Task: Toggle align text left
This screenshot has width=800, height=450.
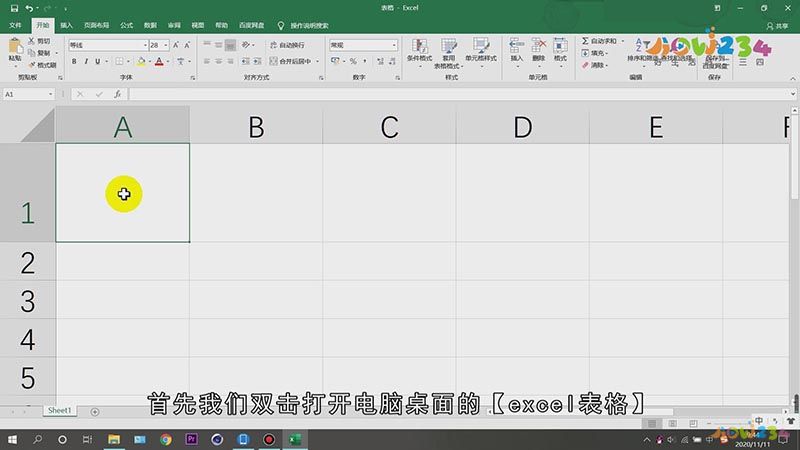Action: click(207, 61)
